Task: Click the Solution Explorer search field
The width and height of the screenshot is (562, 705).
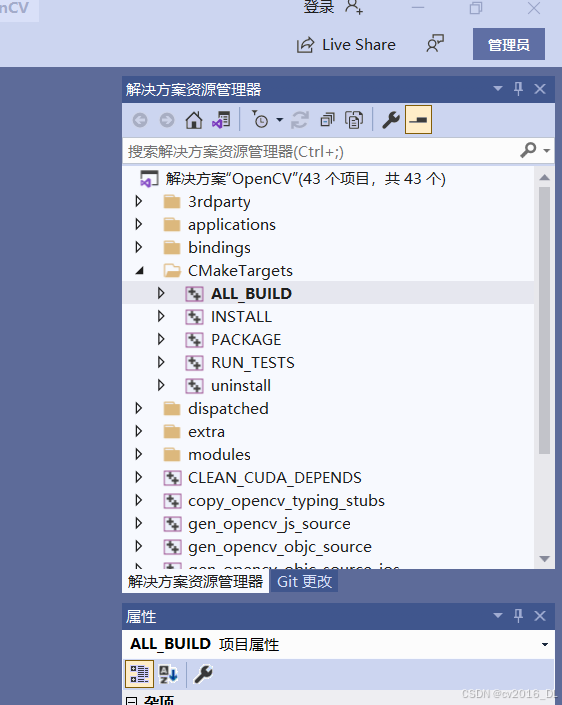Action: point(320,152)
